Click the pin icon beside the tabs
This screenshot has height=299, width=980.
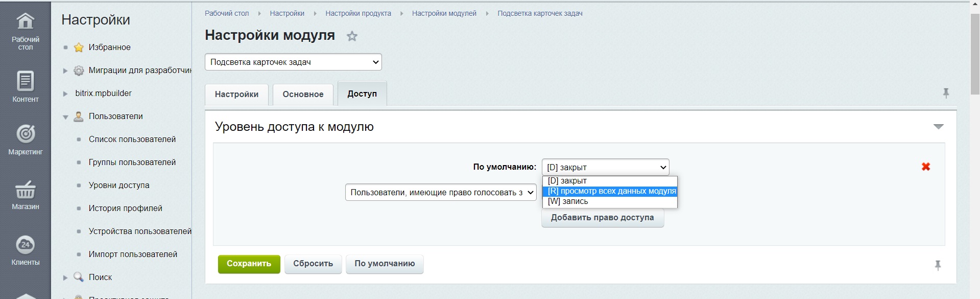pyautogui.click(x=945, y=94)
